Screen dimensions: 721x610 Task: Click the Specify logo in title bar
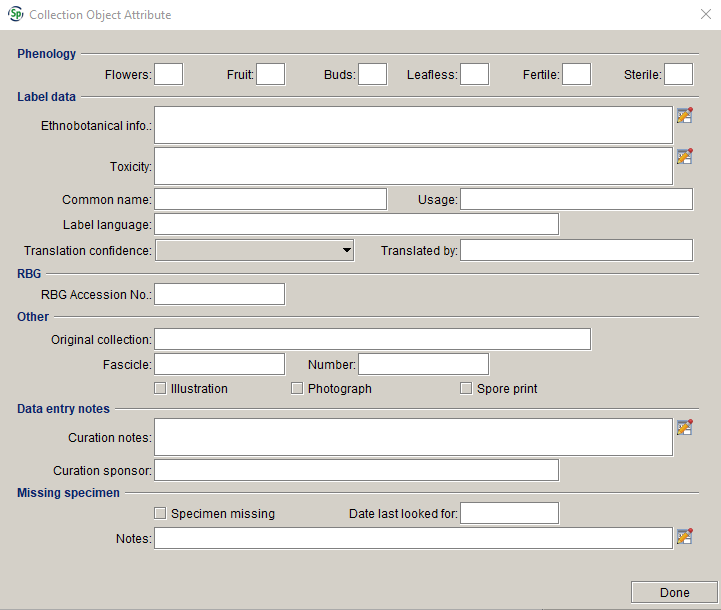(16, 14)
